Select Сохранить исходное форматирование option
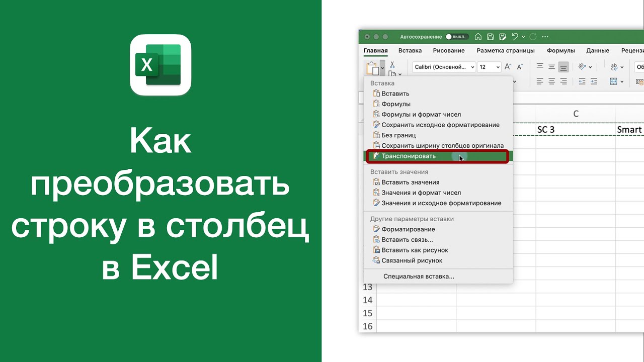The image size is (644, 362). point(438,125)
